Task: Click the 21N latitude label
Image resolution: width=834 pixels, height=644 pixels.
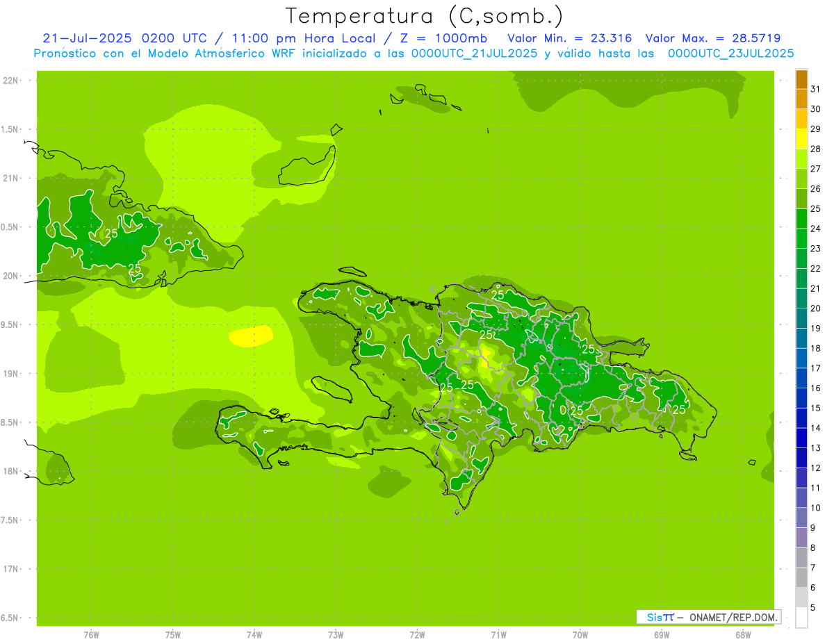Action: coord(11,178)
